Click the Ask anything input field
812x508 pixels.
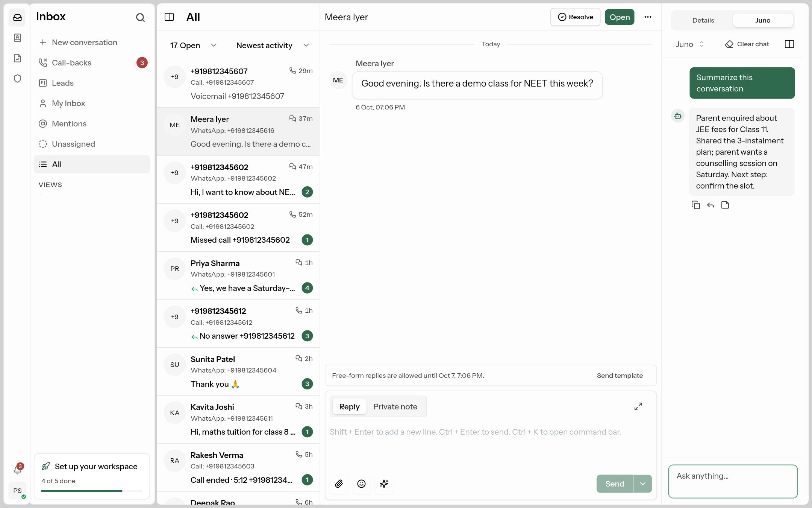point(733,481)
